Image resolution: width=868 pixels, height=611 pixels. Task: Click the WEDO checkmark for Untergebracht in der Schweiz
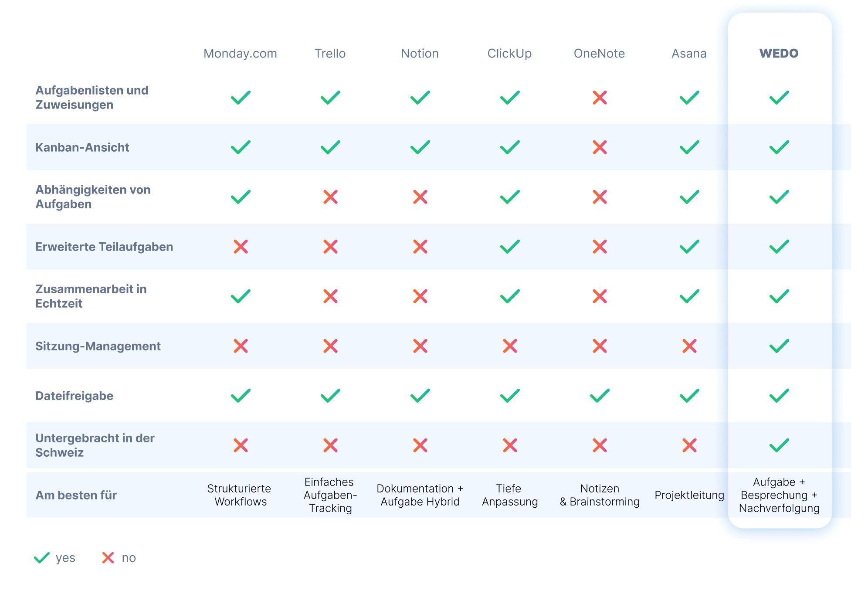click(x=779, y=445)
